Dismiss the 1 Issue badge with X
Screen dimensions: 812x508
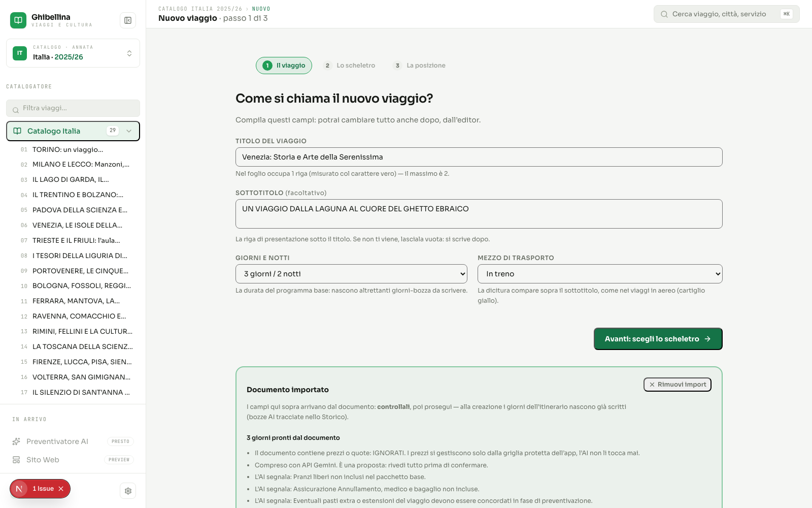pos(61,489)
